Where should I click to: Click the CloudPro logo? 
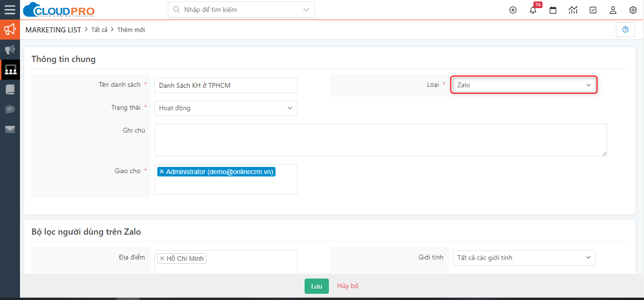point(59,10)
